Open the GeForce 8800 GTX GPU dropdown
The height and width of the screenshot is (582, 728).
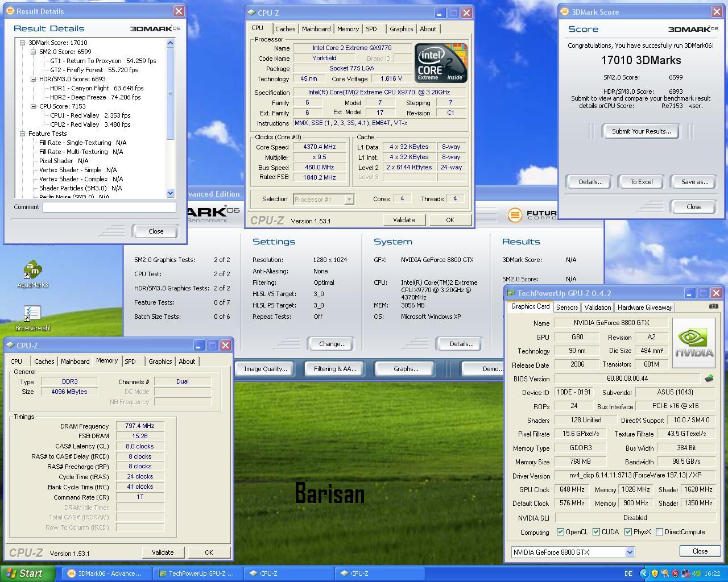(630, 552)
